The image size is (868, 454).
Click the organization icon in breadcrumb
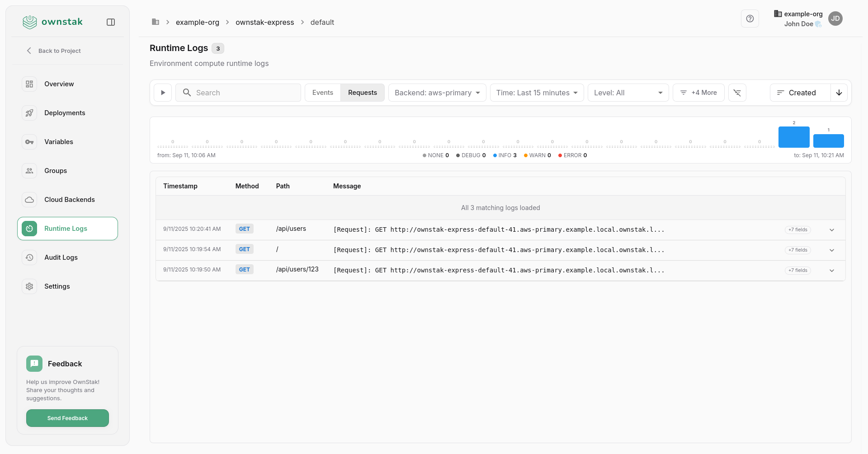pyautogui.click(x=156, y=22)
